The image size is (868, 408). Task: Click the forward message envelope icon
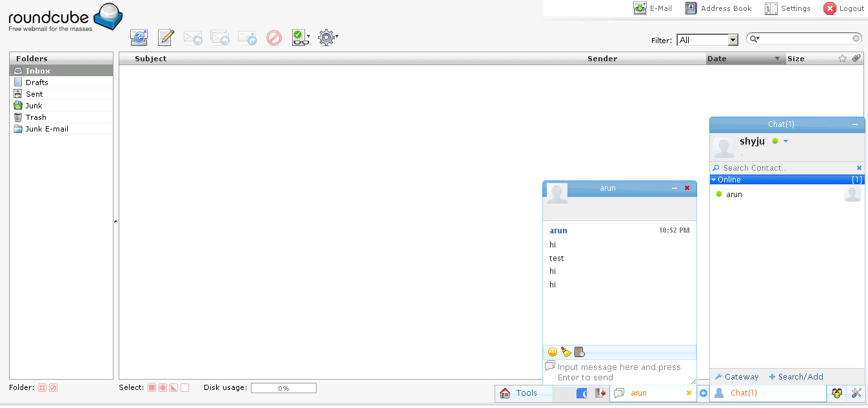click(x=247, y=38)
